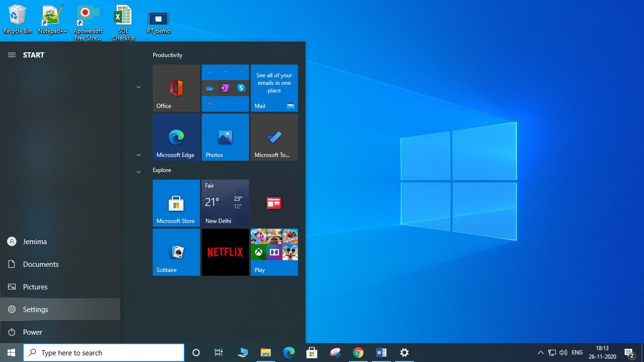The height and width of the screenshot is (362, 644).
Task: Open the Mail tile
Action: tap(274, 88)
